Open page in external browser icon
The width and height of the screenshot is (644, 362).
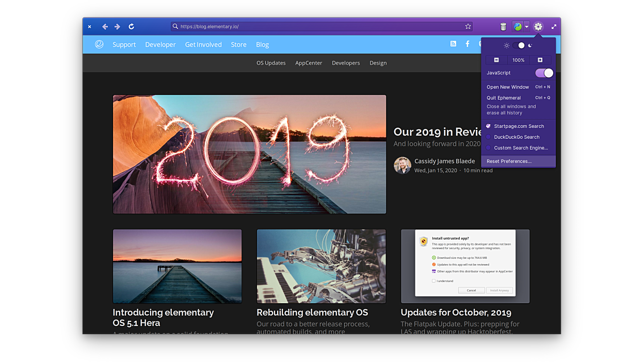[518, 27]
